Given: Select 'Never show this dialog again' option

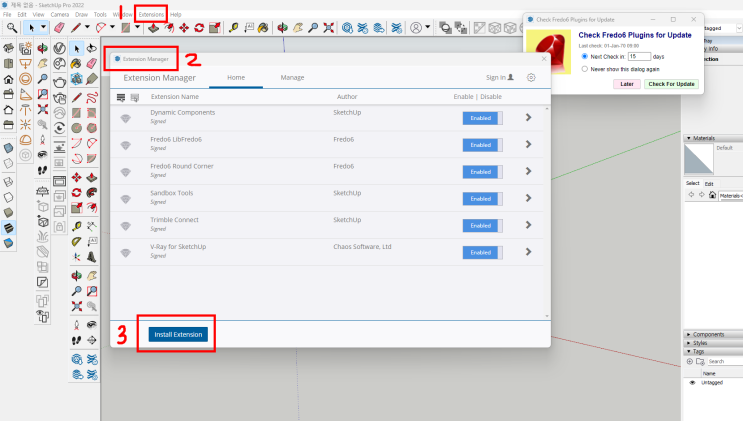Looking at the screenshot, I should click(x=585, y=69).
